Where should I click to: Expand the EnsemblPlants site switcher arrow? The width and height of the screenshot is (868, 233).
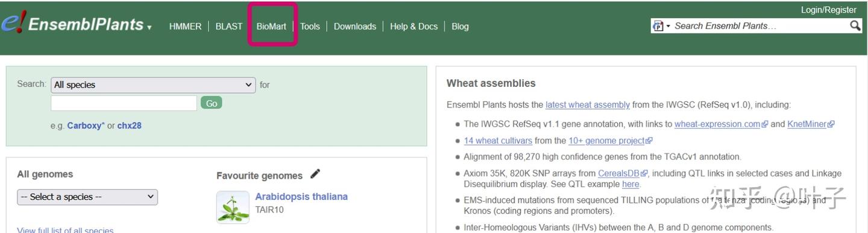click(x=149, y=28)
